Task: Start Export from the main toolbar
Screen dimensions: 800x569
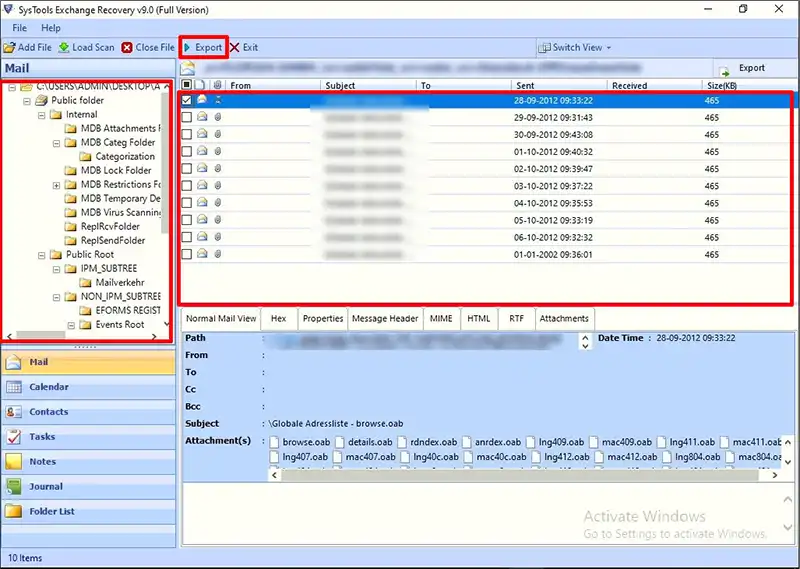Action: (203, 47)
